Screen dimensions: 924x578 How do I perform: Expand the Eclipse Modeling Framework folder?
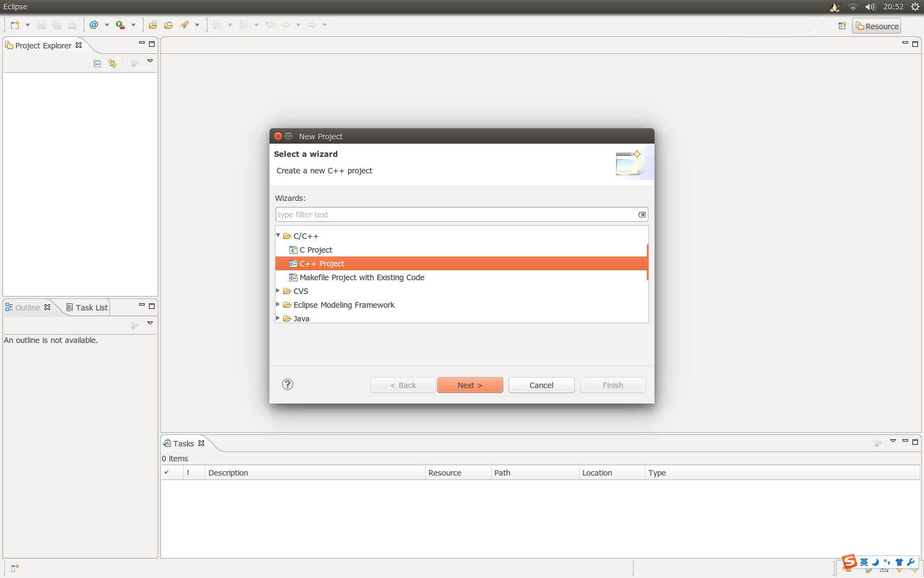(x=278, y=304)
